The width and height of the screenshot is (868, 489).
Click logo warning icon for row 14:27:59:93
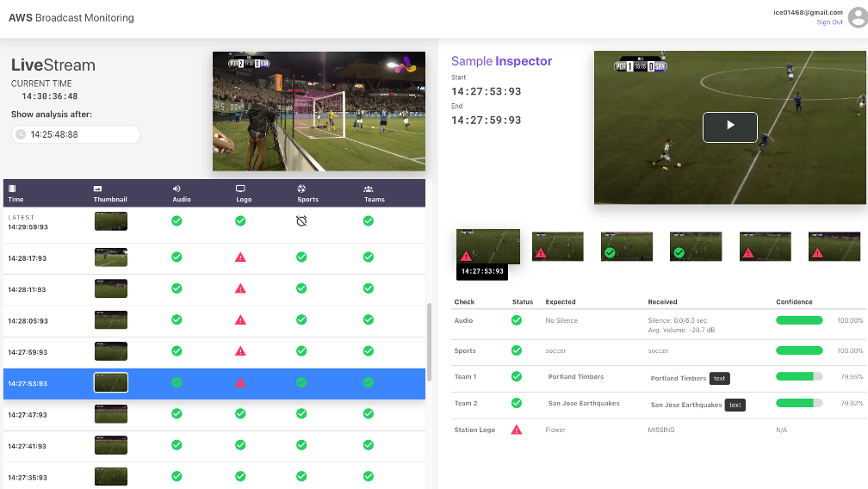point(240,351)
